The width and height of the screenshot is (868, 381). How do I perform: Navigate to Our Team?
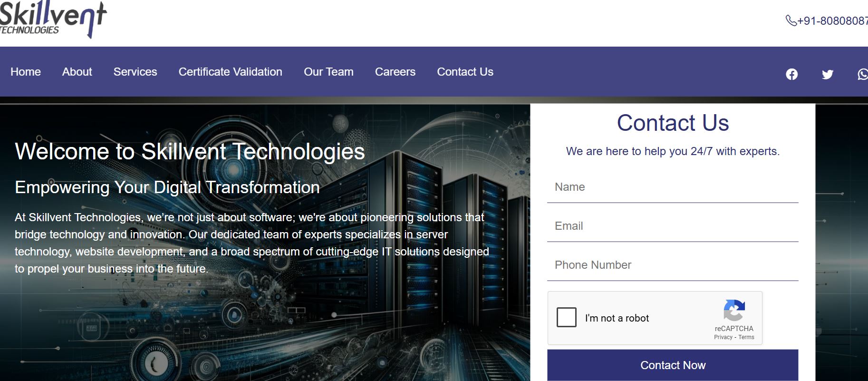pyautogui.click(x=328, y=72)
